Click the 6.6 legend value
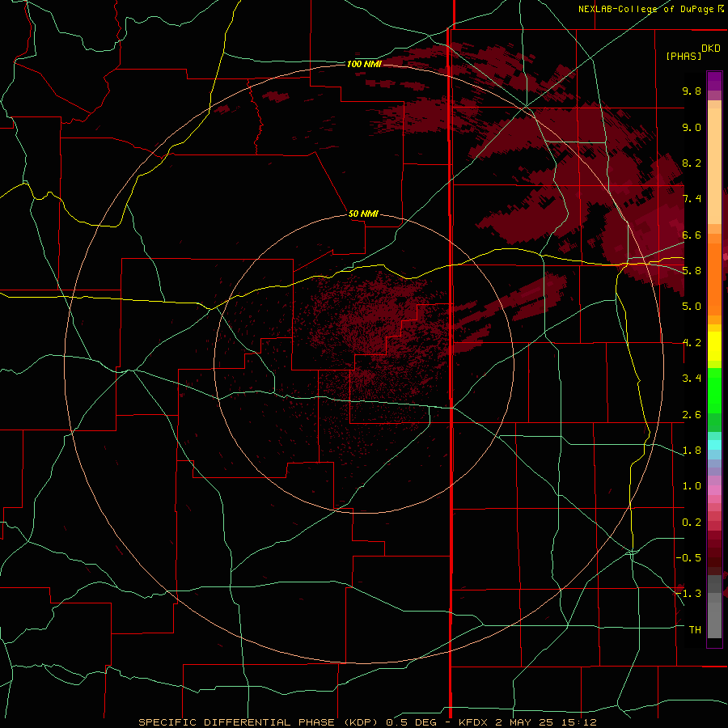728x728 pixels. pyautogui.click(x=692, y=235)
